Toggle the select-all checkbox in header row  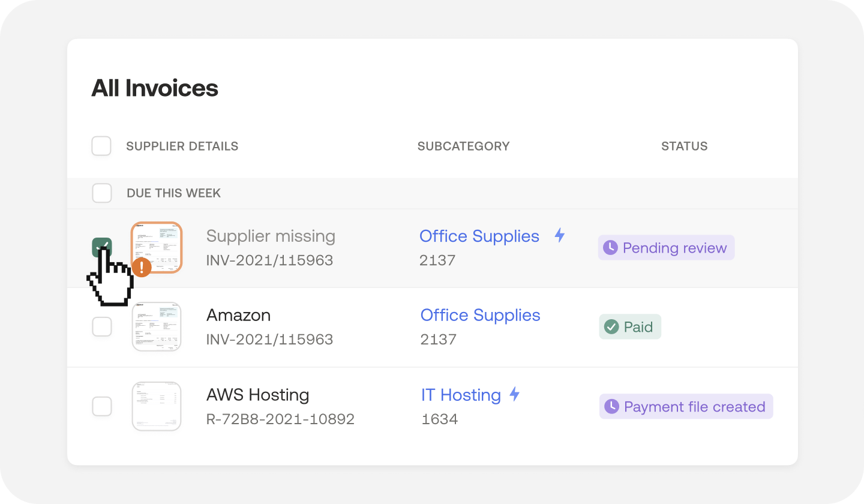point(101,146)
